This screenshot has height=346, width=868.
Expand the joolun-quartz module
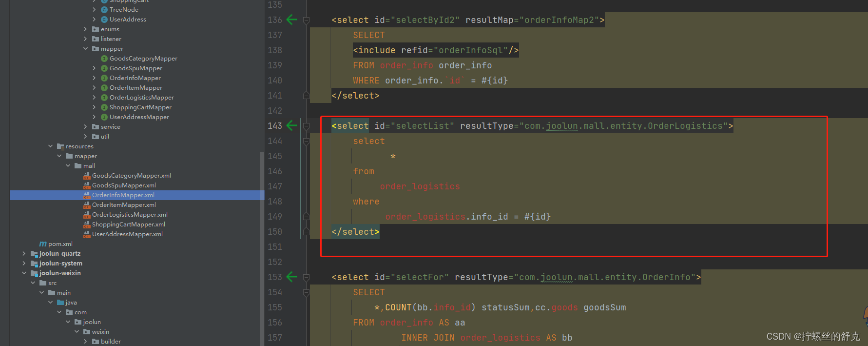(24, 253)
